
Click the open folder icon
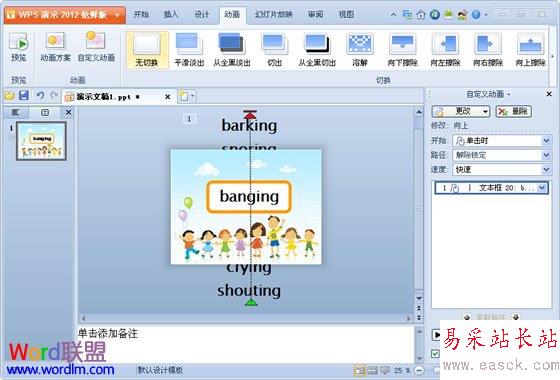tap(9, 96)
